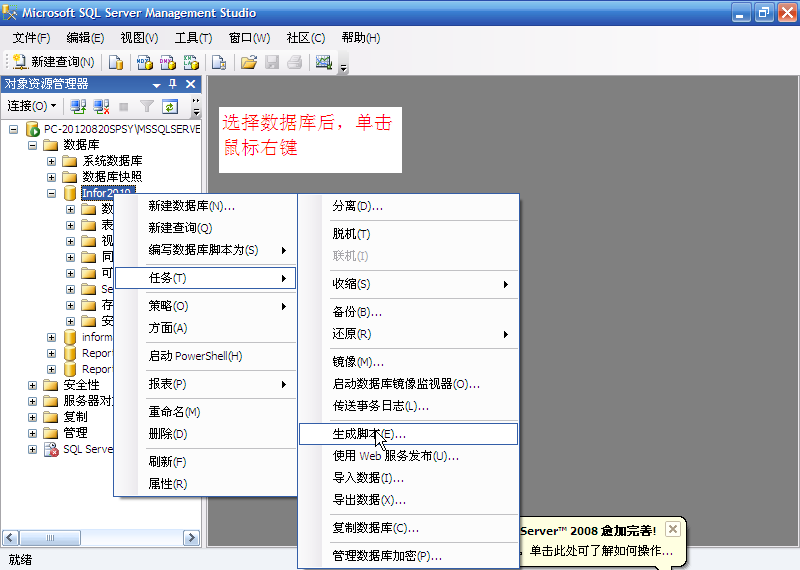
Task: Click the Print icon in toolbar
Action: [295, 63]
